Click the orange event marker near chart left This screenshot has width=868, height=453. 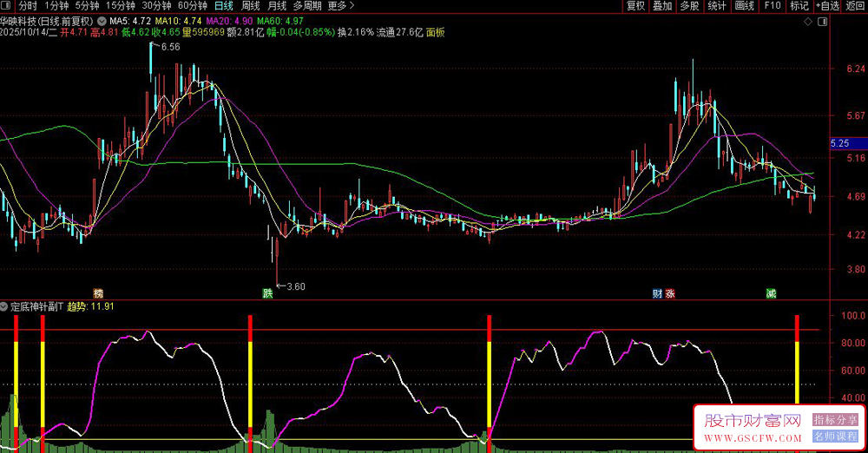98,293
